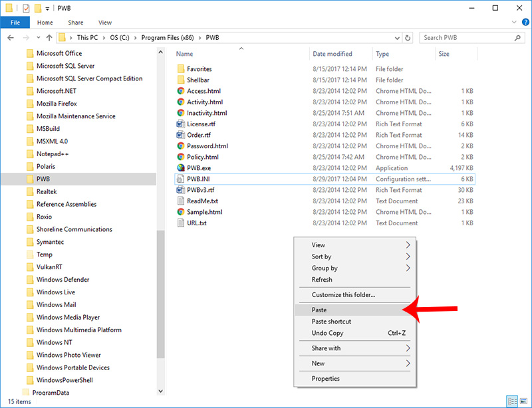This screenshot has width=532, height=408.
Task: Expand the Share with submenu
Action: tap(408, 348)
